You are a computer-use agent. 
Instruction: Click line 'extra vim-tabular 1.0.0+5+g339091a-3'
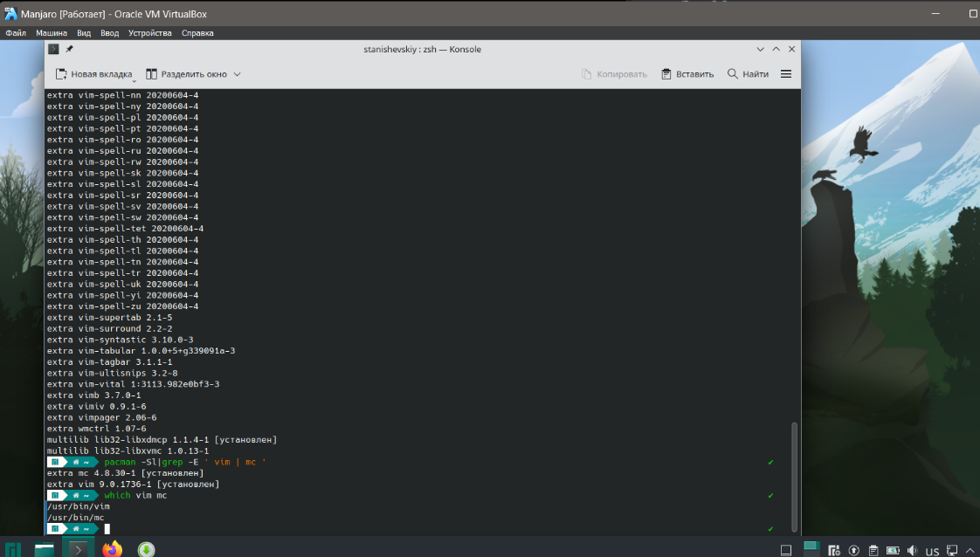(x=141, y=351)
